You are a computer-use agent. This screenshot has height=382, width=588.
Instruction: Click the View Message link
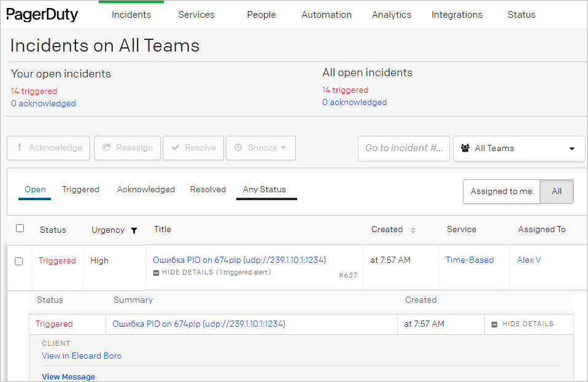[x=68, y=376]
